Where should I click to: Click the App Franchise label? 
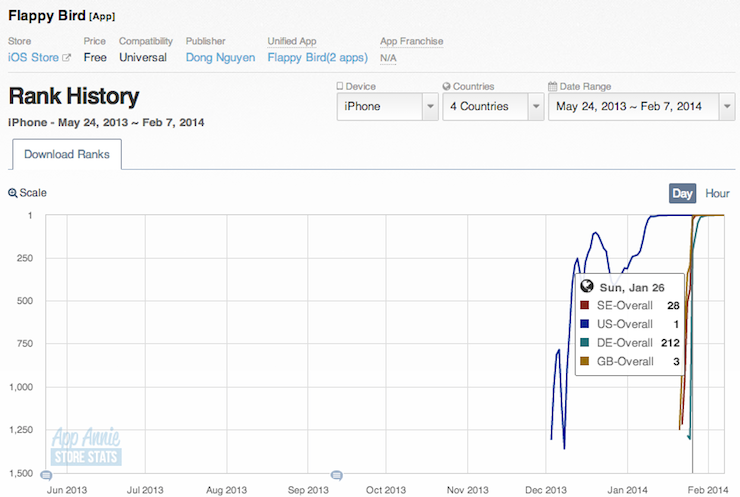coord(412,42)
